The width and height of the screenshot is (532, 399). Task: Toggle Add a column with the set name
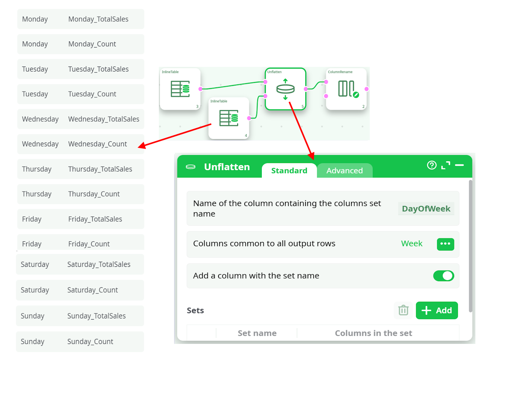pos(443,276)
